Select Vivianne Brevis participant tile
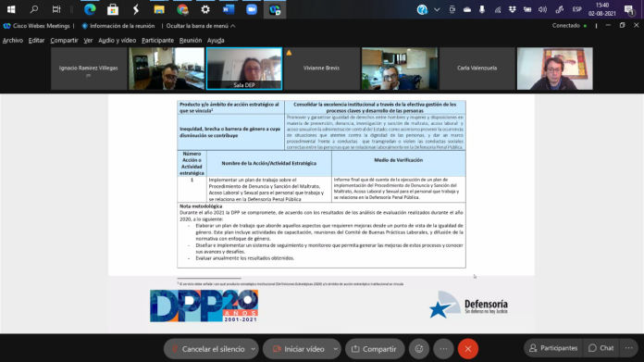Screen dimensions: 644x362 [x=322, y=69]
